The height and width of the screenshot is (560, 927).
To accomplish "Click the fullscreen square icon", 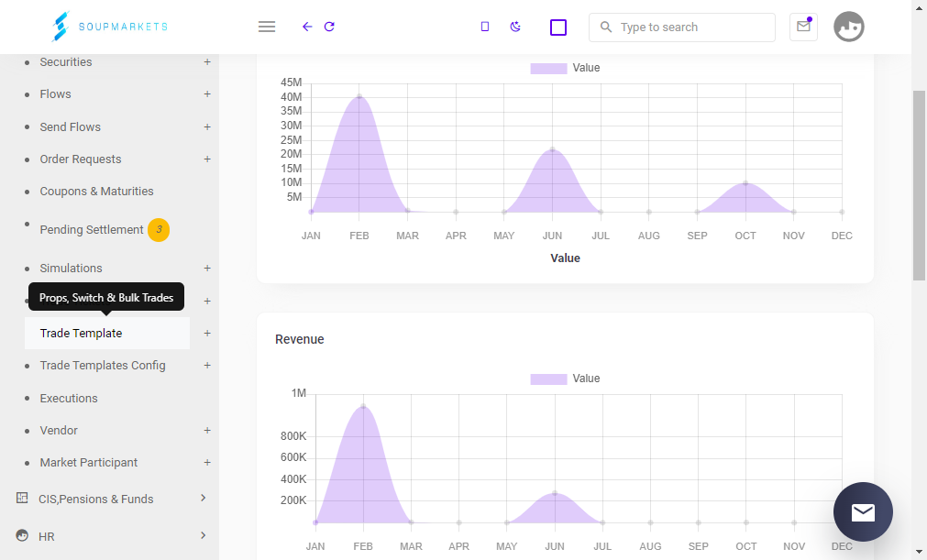I will [x=558, y=27].
